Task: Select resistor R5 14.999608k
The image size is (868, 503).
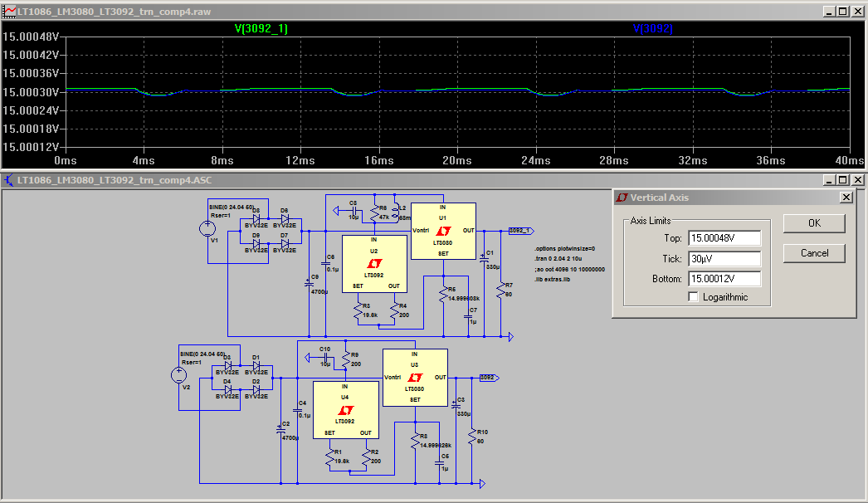Action: 443,294
